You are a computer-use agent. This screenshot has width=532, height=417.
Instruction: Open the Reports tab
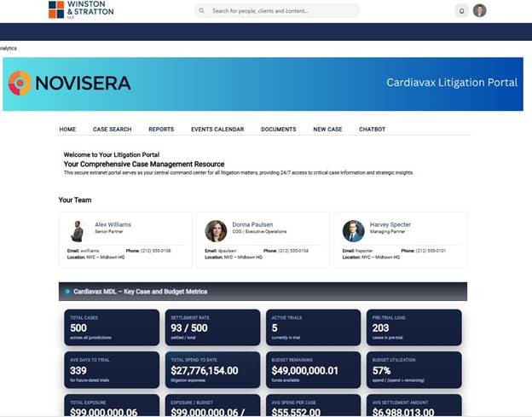pos(161,130)
